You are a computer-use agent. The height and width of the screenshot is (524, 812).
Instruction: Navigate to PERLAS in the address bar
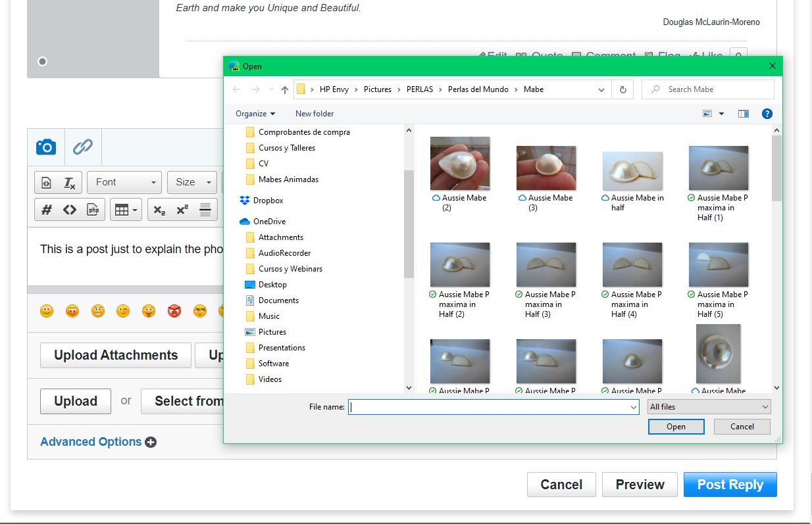click(x=420, y=89)
